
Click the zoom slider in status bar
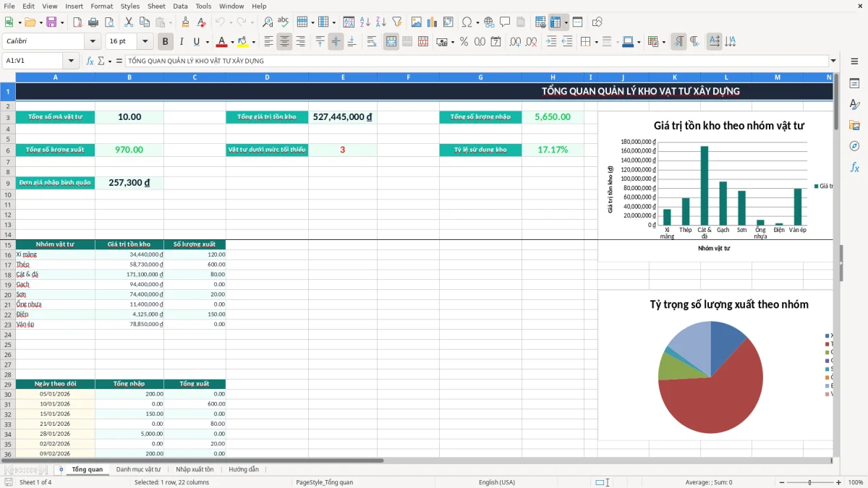click(809, 482)
